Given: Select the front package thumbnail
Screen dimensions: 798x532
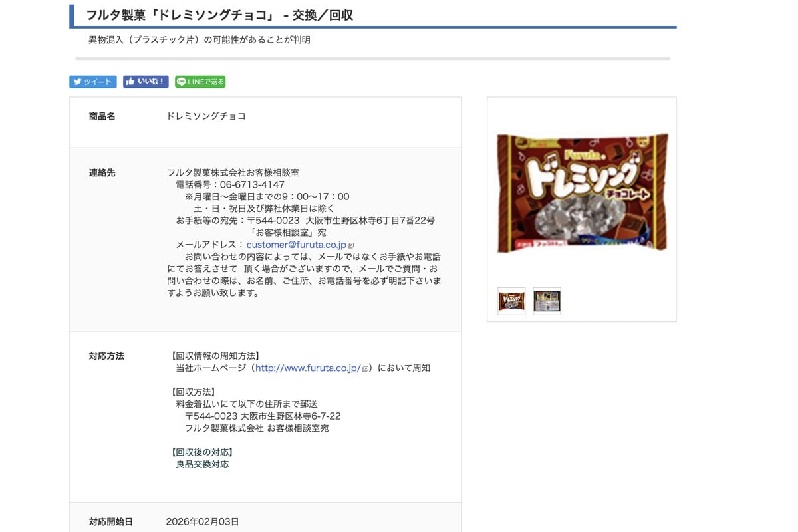Looking at the screenshot, I should (x=511, y=301).
